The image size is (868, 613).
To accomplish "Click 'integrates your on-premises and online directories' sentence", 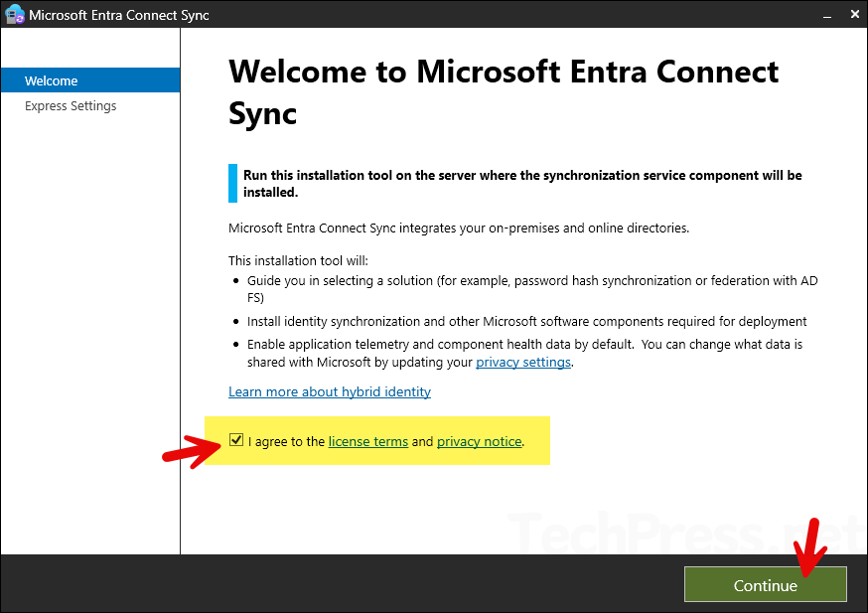I will click(x=459, y=229).
